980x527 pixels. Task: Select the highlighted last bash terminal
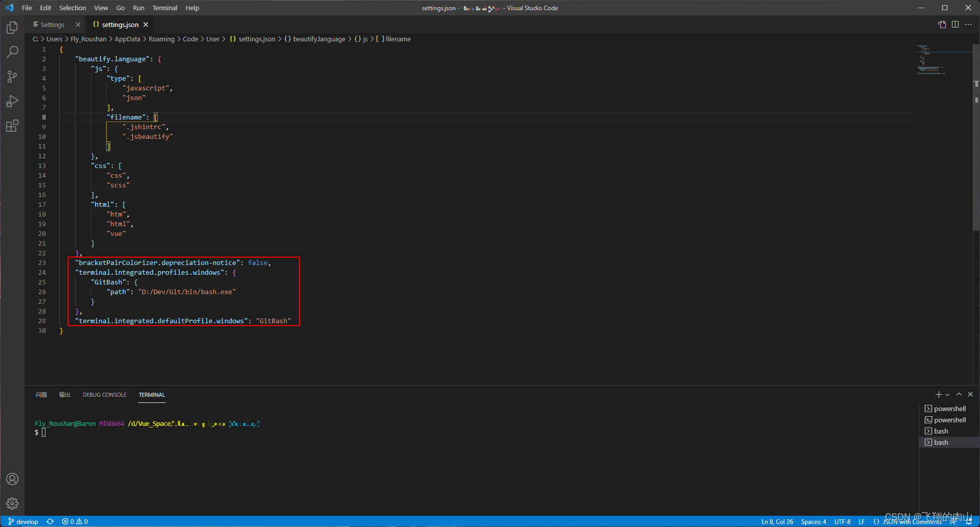pyautogui.click(x=949, y=442)
